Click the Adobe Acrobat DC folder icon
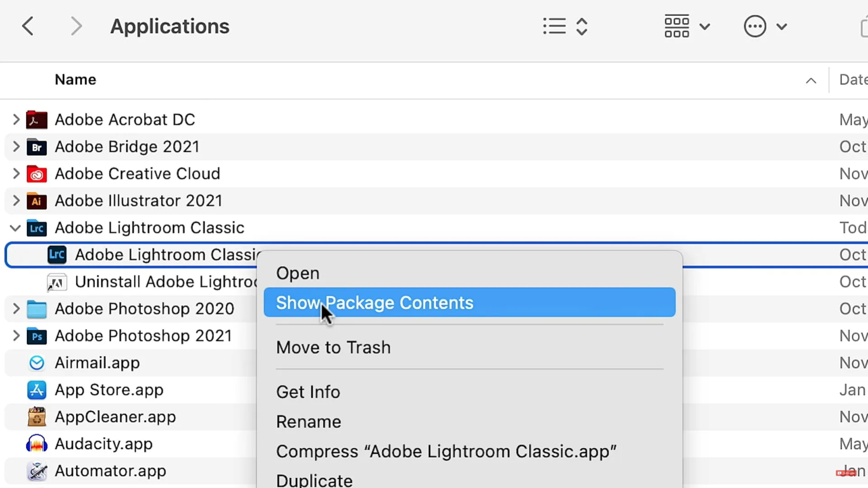Viewport: 868px width, 488px height. [37, 120]
